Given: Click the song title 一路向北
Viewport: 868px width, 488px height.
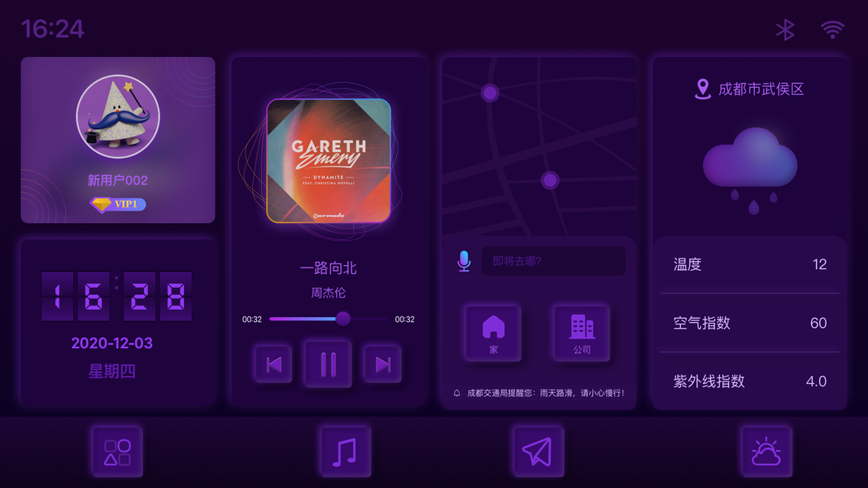Looking at the screenshot, I should (329, 268).
